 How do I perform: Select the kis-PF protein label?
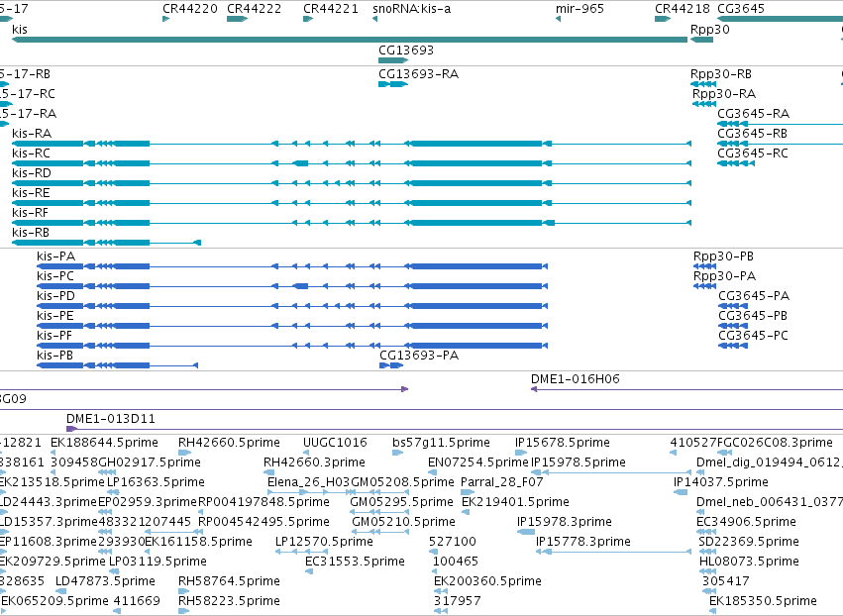pyautogui.click(x=54, y=336)
